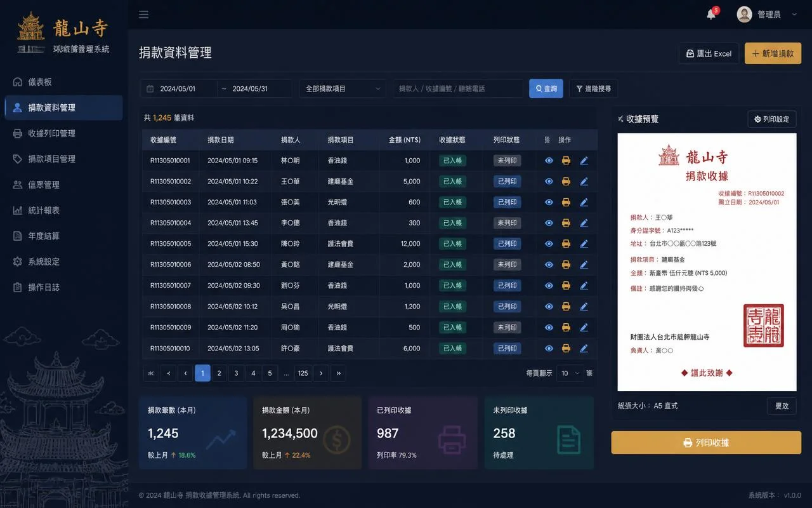Click the 新增捐款 button

click(773, 53)
